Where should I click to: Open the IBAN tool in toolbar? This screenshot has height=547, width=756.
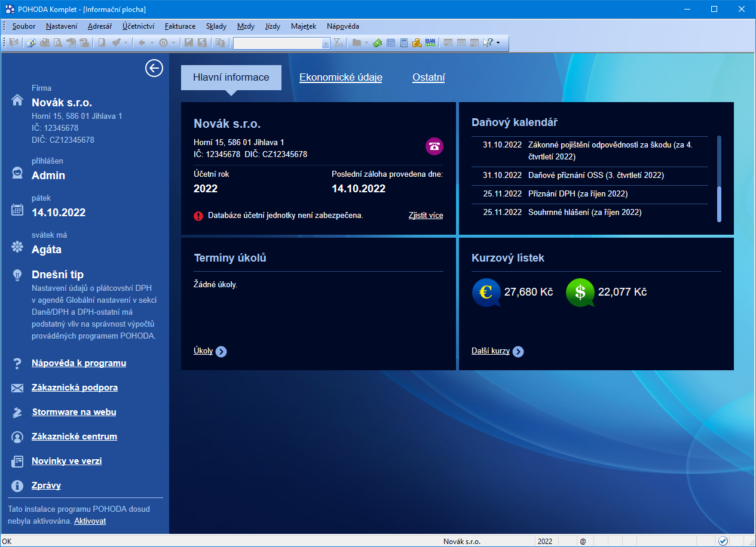430,43
